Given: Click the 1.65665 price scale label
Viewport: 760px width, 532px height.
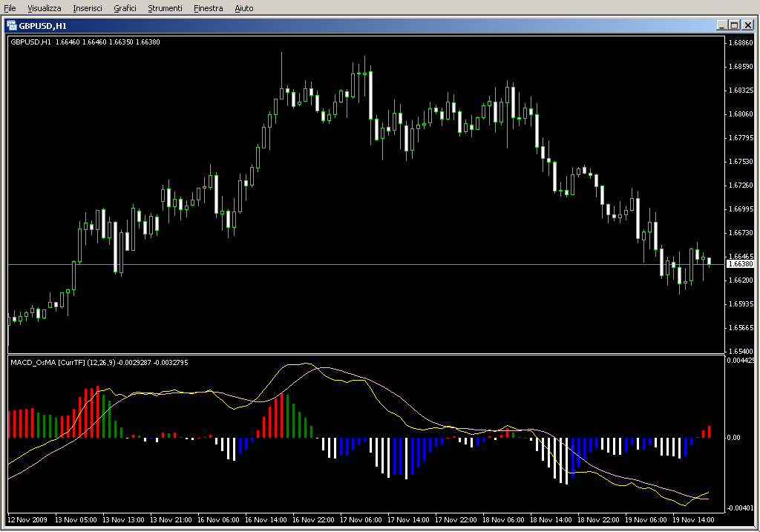Looking at the screenshot, I should pyautogui.click(x=741, y=327).
